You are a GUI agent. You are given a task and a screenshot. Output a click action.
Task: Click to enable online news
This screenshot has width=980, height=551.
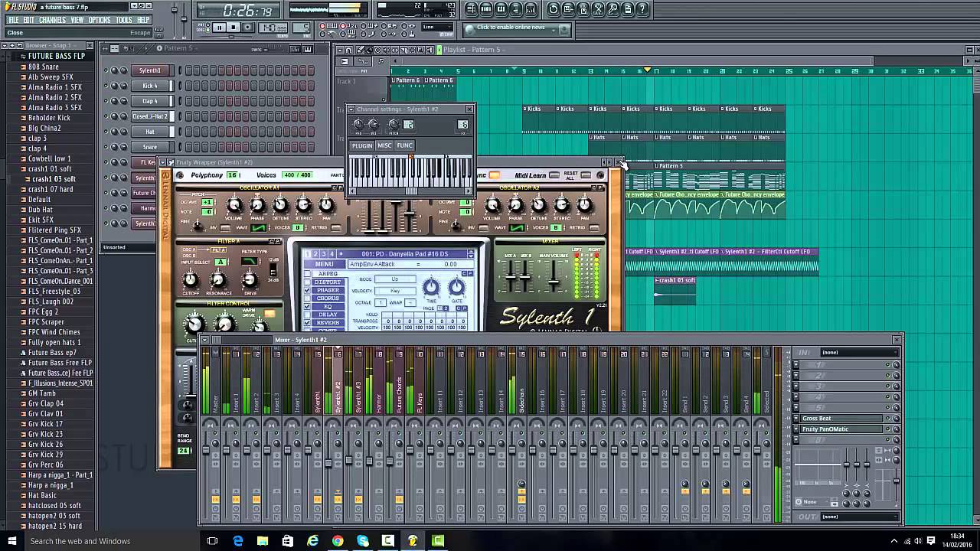pyautogui.click(x=511, y=28)
